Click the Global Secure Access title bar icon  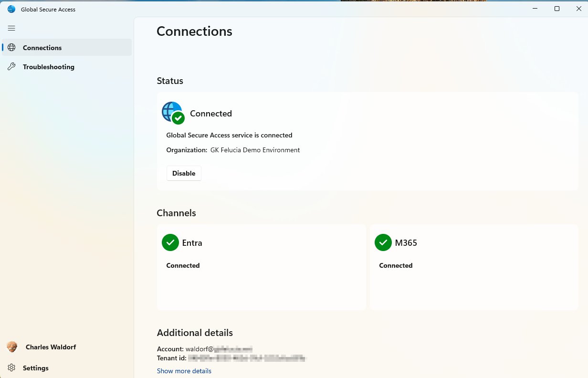pos(10,9)
